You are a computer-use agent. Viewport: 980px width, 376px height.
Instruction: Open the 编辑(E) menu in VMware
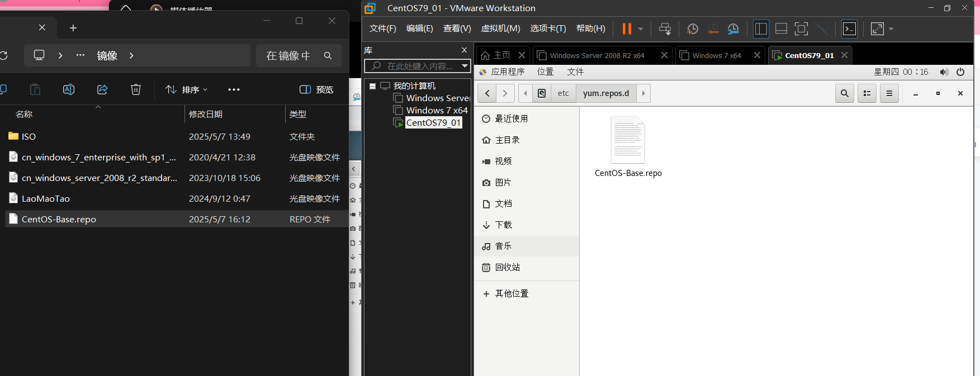[x=420, y=28]
